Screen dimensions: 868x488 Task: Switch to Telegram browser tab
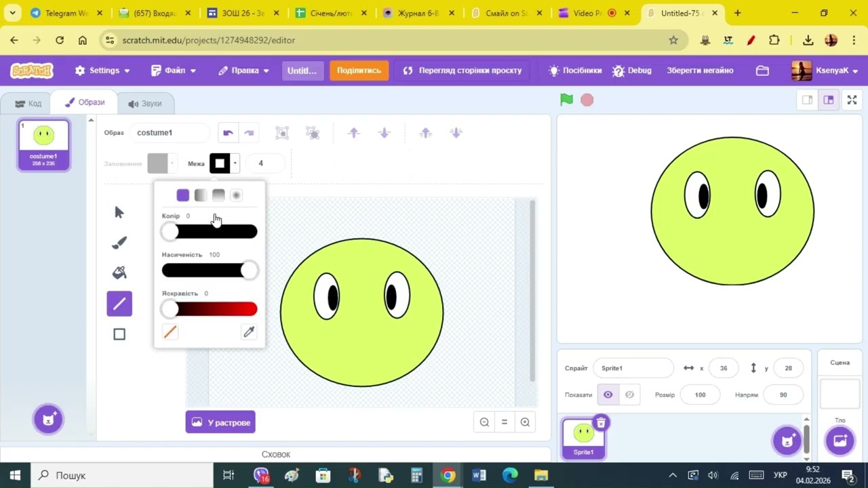(64, 13)
